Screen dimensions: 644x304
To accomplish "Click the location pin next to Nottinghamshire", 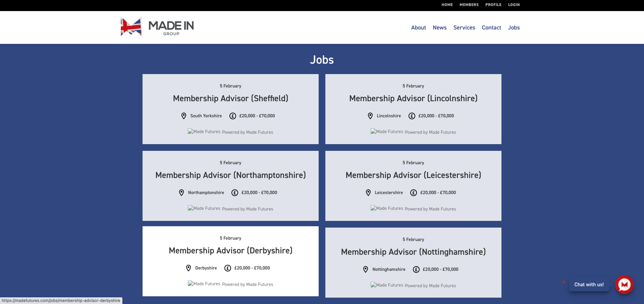I will [x=366, y=269].
